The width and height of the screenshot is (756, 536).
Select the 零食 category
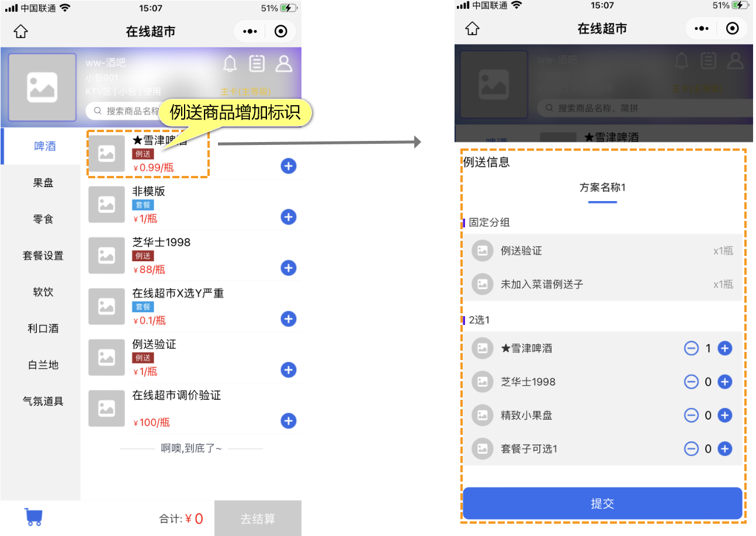click(43, 219)
